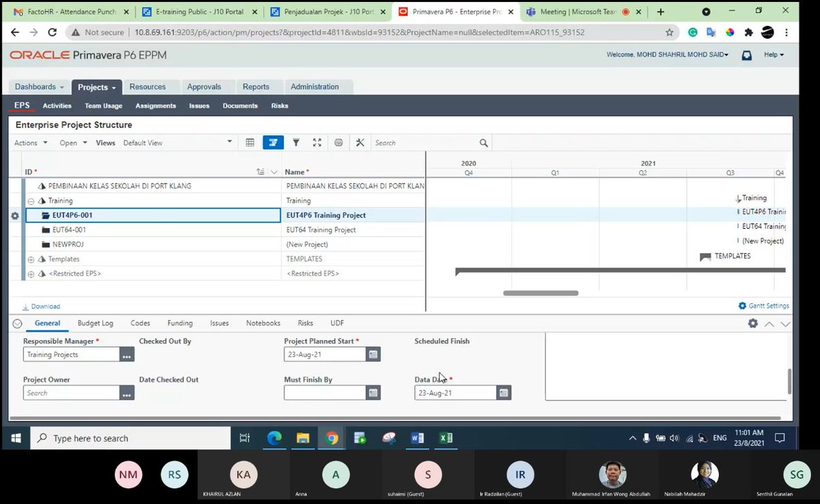Open the customize wrench icon on toolbar

pyautogui.click(x=359, y=142)
